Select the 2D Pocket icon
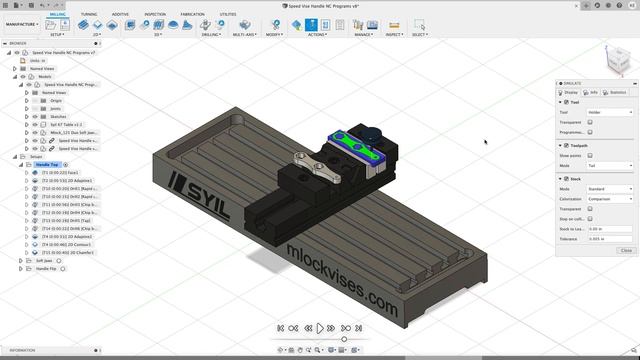640x360 pixels. click(98, 25)
